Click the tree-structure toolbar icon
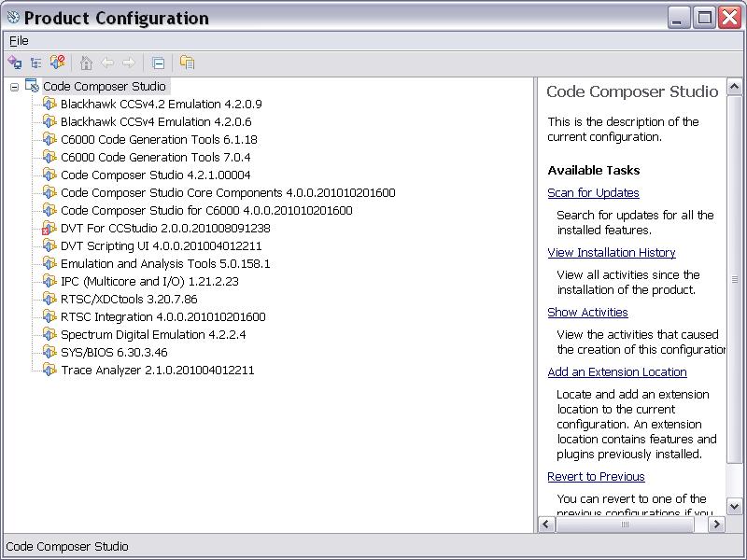Screen dimensions: 747x560 point(36,63)
